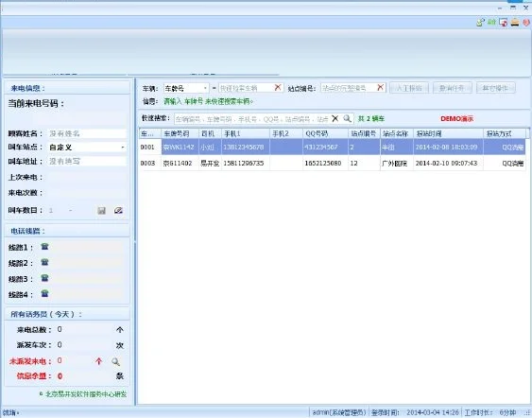Click the 线路2 telephone icon
Screen dimensions: 532x418
[x=44, y=262]
